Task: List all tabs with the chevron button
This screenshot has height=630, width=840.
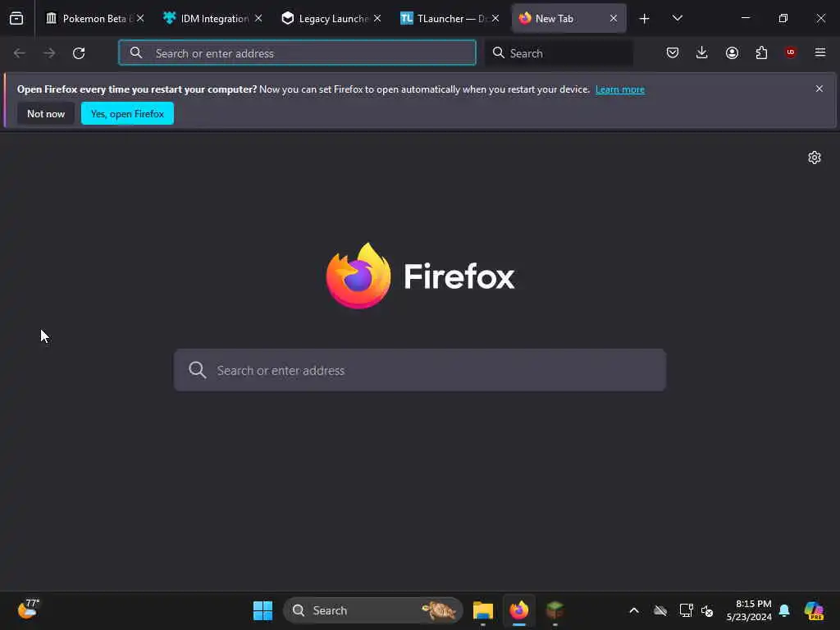Action: click(677, 19)
